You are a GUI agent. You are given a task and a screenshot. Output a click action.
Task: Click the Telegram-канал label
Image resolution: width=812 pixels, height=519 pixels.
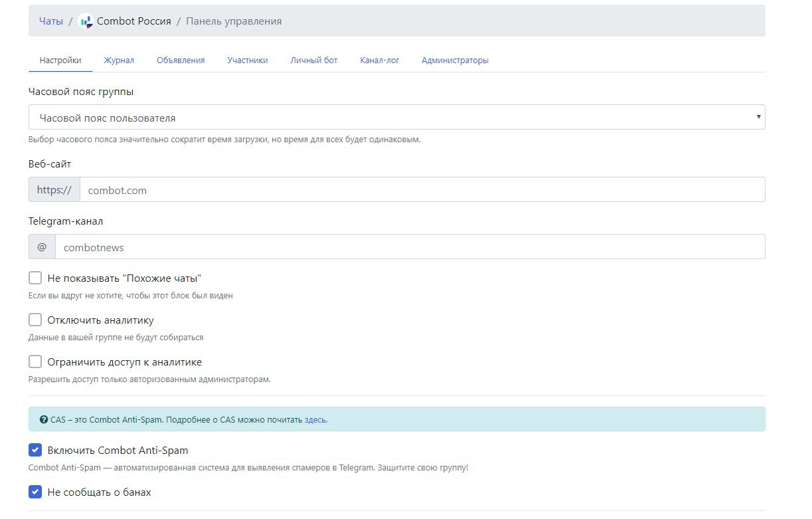click(66, 221)
